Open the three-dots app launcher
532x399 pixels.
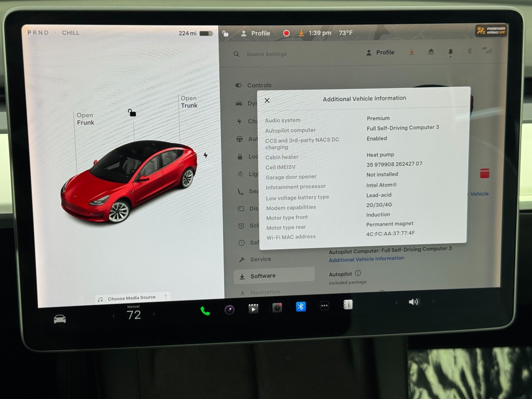point(324,306)
